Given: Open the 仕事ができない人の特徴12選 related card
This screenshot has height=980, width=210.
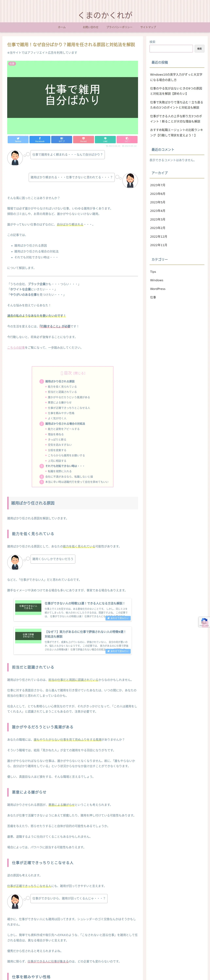Looking at the screenshot, I should 72,609.
